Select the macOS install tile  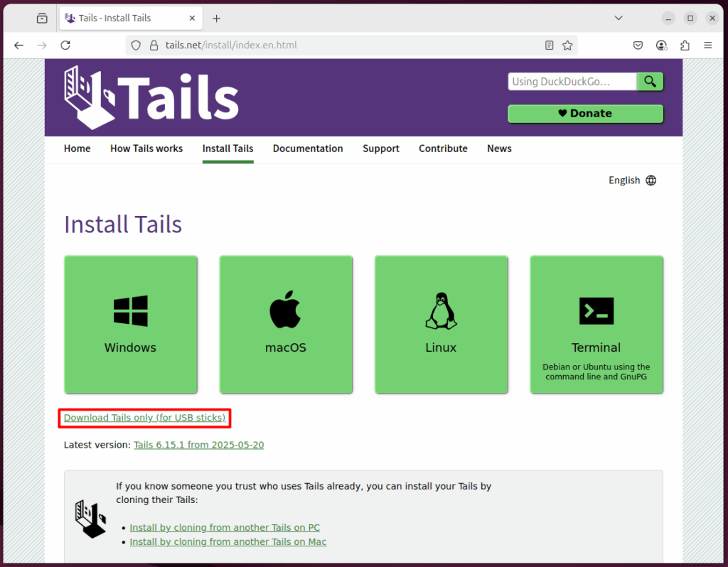pos(286,324)
